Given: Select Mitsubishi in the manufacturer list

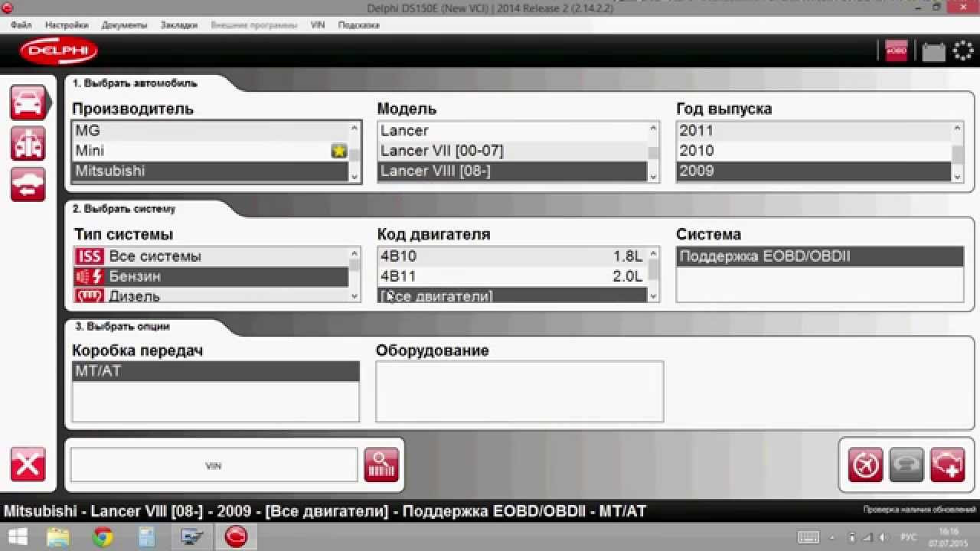Looking at the screenshot, I should click(x=211, y=171).
